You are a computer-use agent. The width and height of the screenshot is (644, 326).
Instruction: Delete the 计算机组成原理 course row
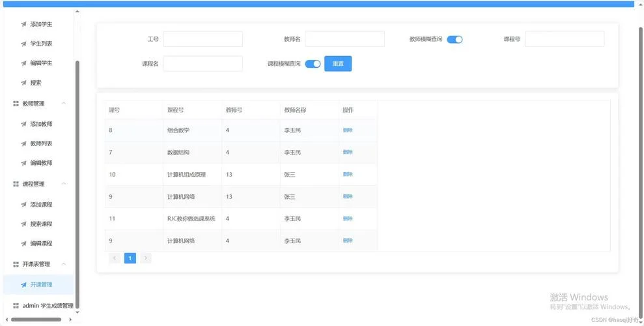tap(348, 174)
